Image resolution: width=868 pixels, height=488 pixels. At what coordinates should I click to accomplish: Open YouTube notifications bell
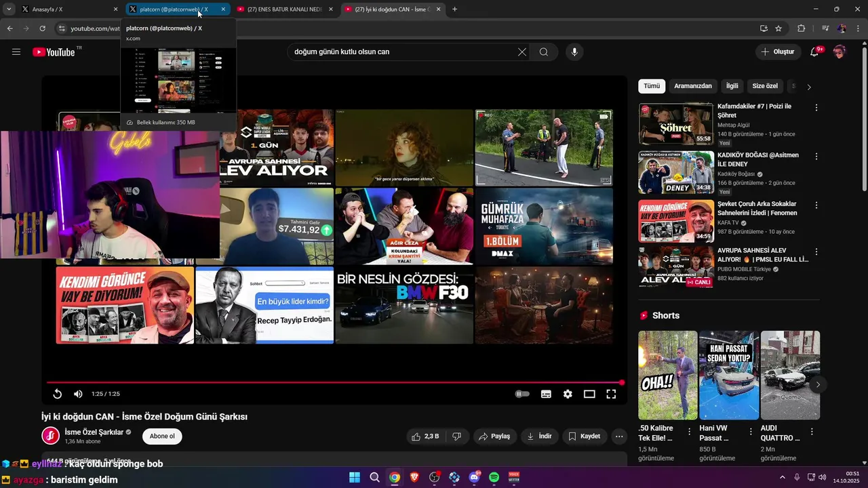[815, 52]
